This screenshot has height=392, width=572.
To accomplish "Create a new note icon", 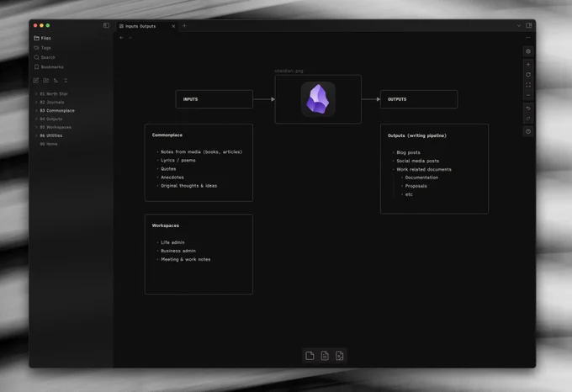I will tap(35, 80).
